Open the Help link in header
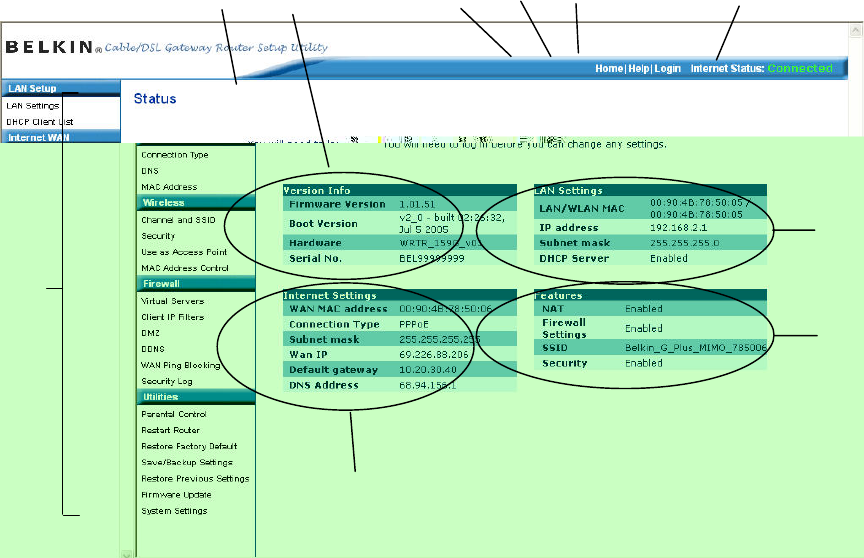Viewport: 864px width, 558px height. pos(639,68)
